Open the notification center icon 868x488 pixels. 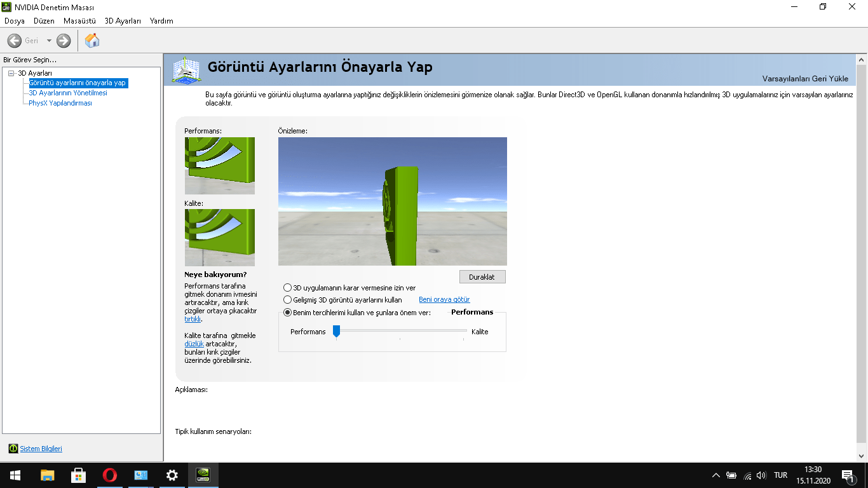tap(848, 475)
